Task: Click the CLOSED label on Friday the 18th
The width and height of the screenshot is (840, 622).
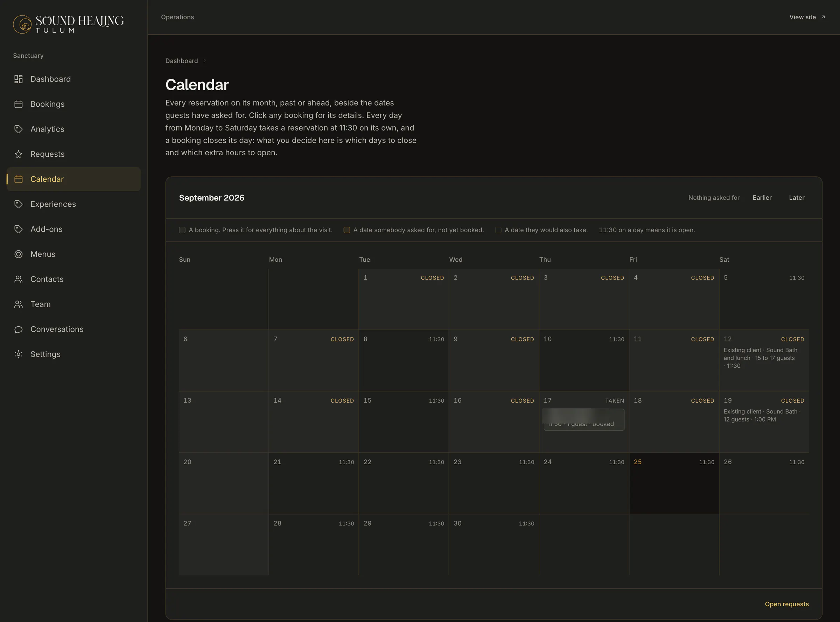Action: click(x=702, y=401)
